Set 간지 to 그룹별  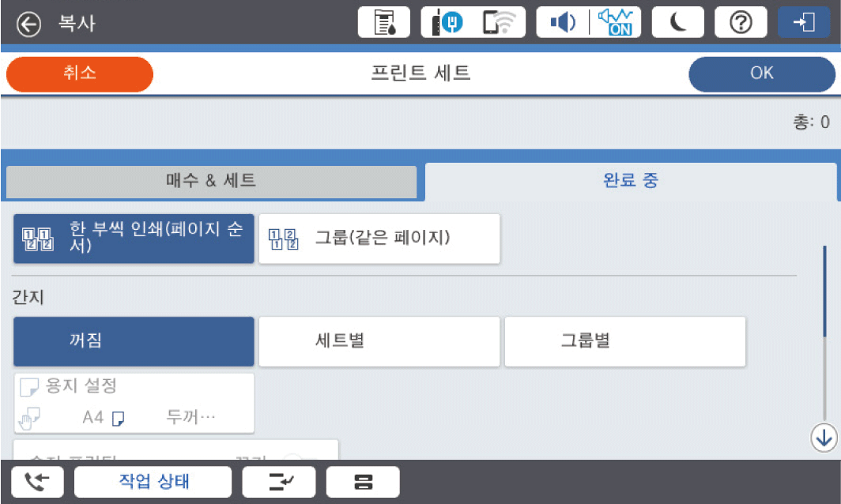tap(624, 342)
